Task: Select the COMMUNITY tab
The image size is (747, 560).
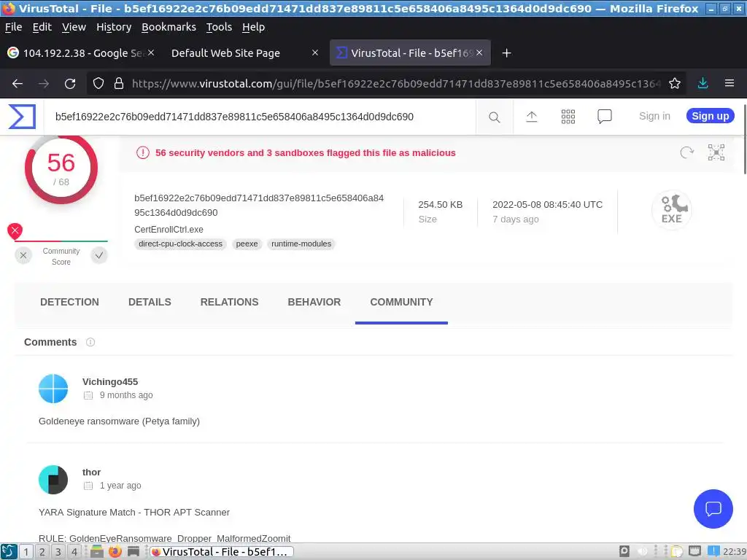Action: 402,303
